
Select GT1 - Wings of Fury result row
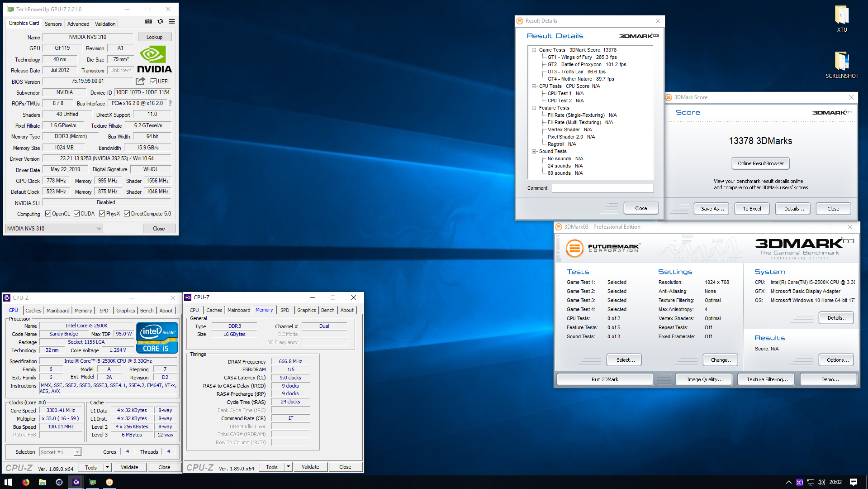pos(582,57)
